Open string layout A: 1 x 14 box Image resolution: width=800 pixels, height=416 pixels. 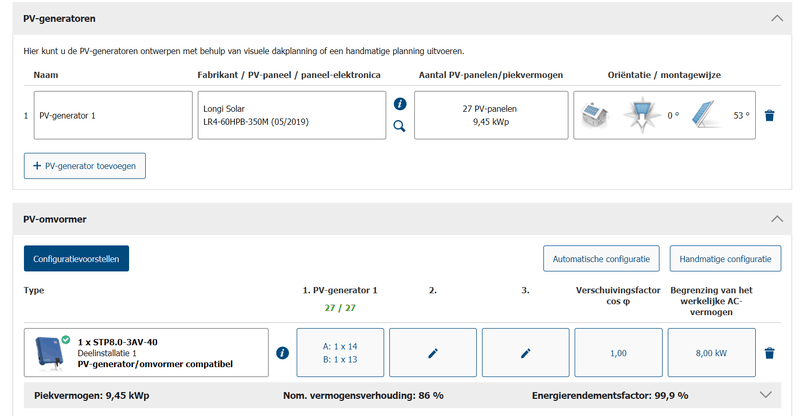pos(340,353)
